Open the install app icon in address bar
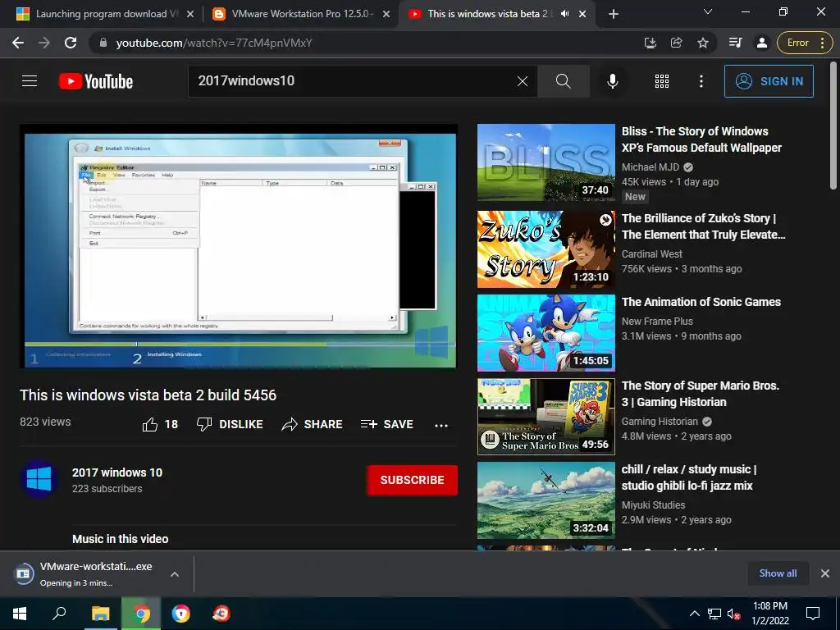 (651, 43)
